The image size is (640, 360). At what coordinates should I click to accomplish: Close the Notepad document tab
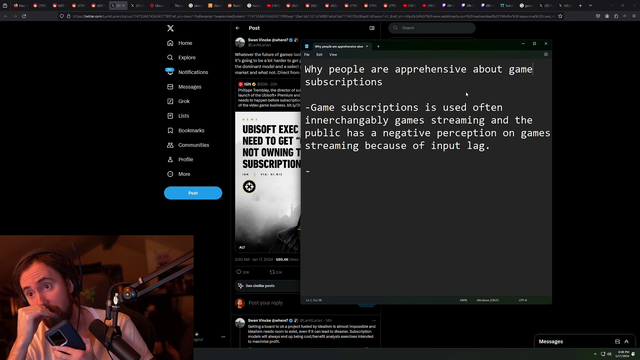click(367, 47)
